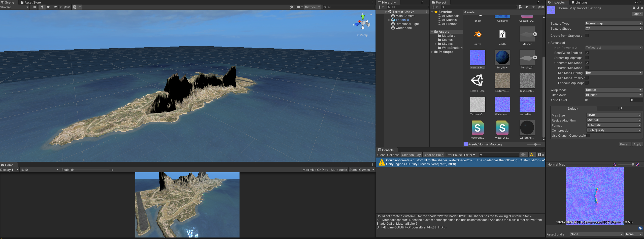Toggle scene effects layers icon

pos(55,7)
